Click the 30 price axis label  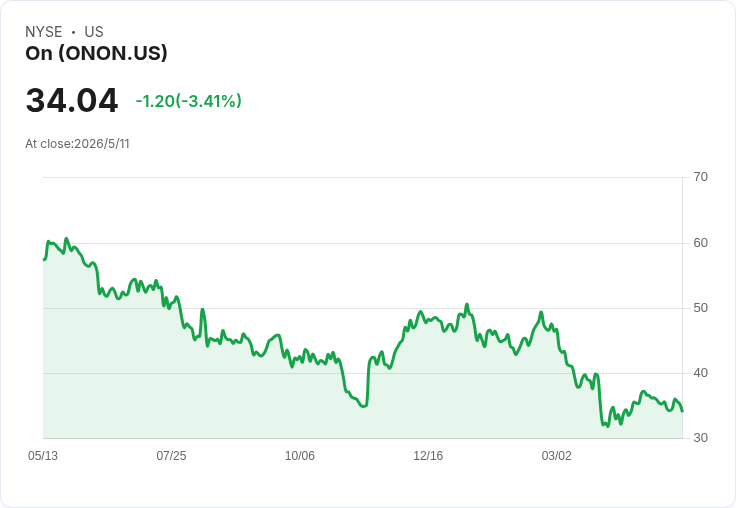tap(701, 438)
